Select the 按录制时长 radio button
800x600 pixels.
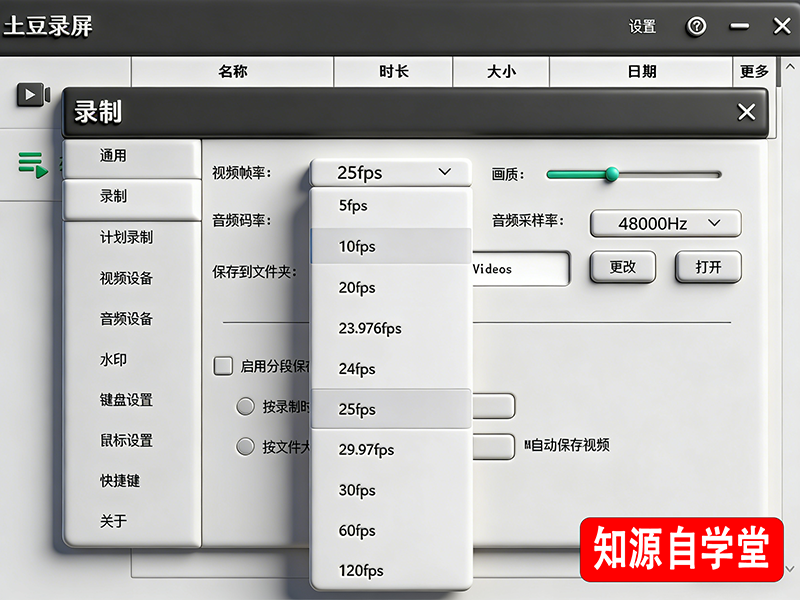tap(246, 406)
